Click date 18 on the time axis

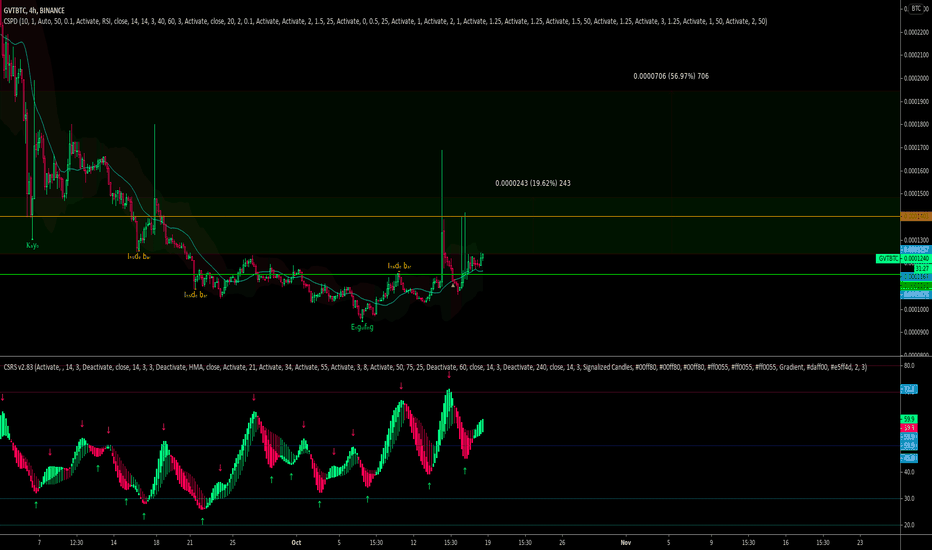point(156,542)
